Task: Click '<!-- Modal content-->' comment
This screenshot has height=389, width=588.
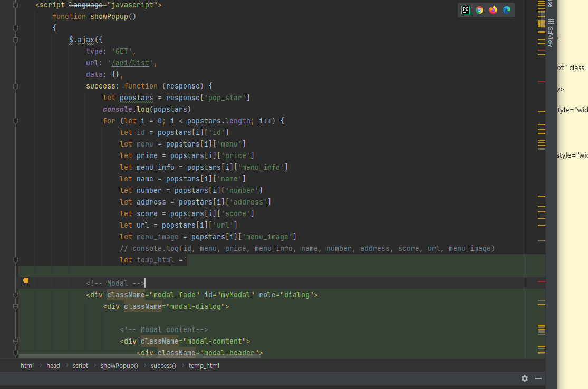Action: pyautogui.click(x=164, y=330)
